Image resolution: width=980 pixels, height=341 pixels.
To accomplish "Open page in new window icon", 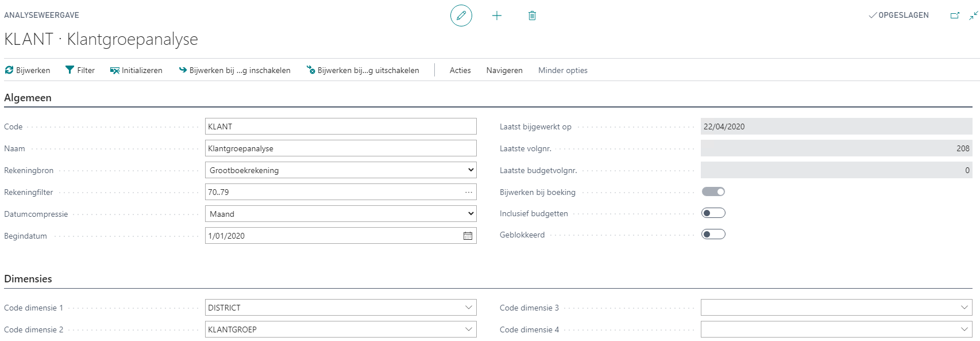I will coord(955,16).
